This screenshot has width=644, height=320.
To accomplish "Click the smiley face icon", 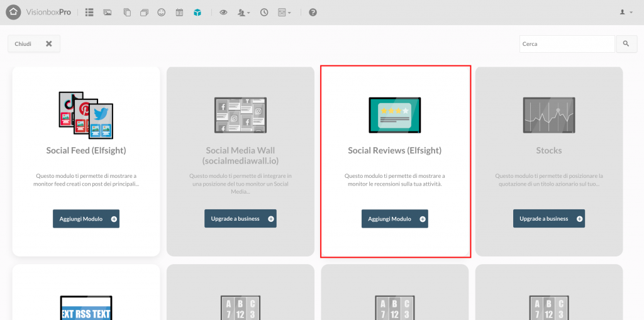I will (x=162, y=13).
